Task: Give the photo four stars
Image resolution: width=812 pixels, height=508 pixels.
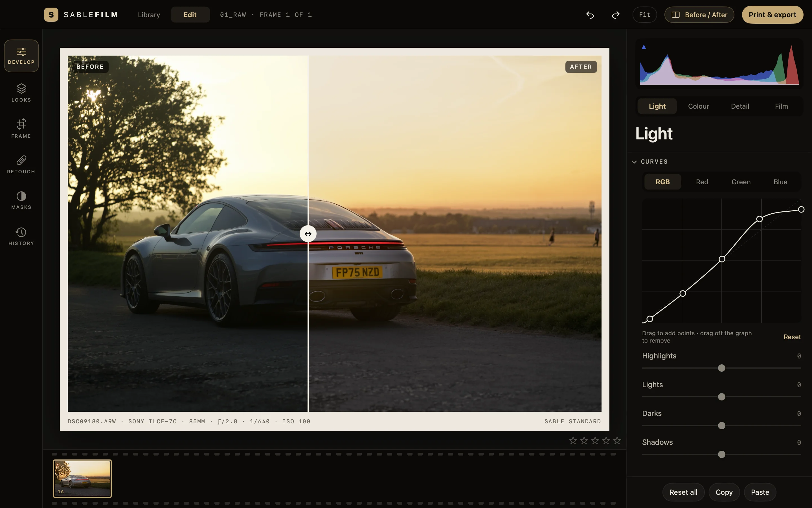Action: pos(606,440)
